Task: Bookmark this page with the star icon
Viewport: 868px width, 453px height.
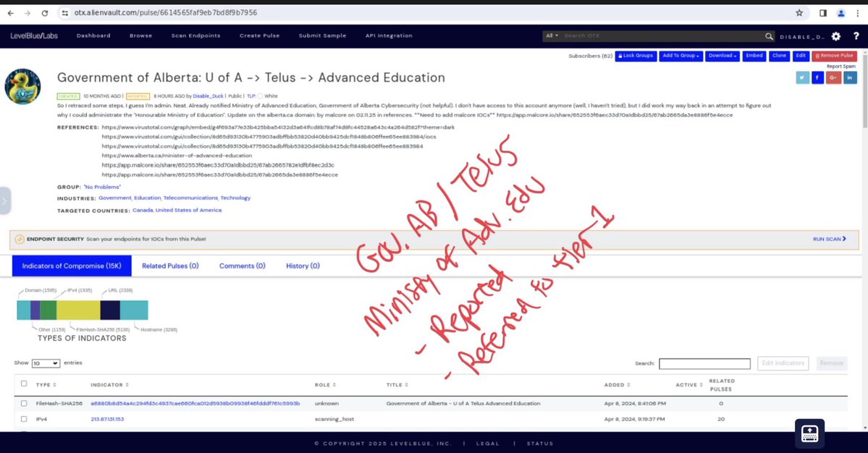Action: coord(799,13)
